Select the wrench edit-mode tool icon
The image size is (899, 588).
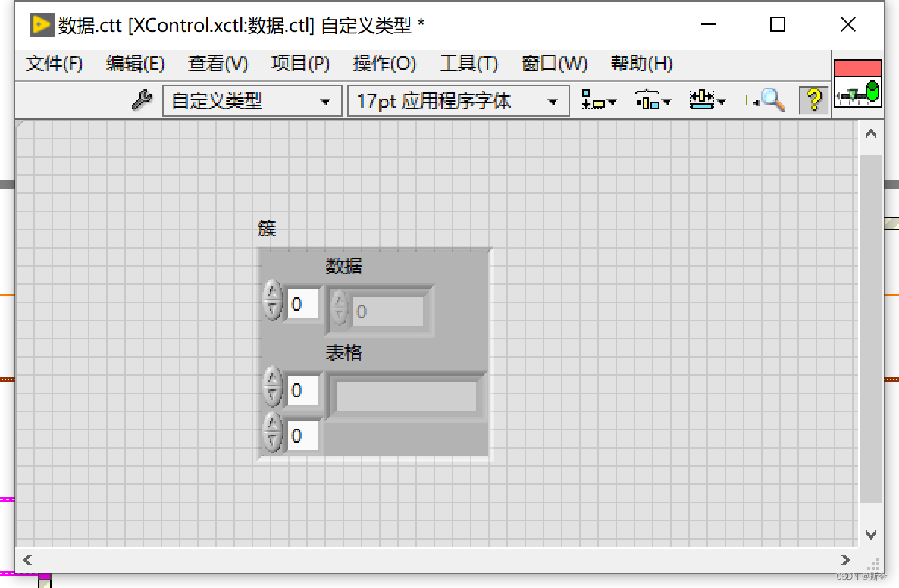coord(141,99)
